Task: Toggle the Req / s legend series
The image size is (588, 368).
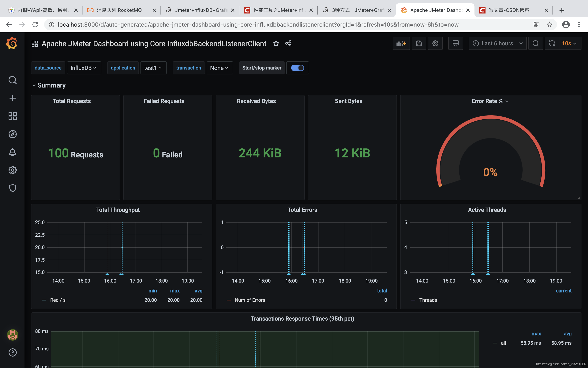Action: pos(58,300)
